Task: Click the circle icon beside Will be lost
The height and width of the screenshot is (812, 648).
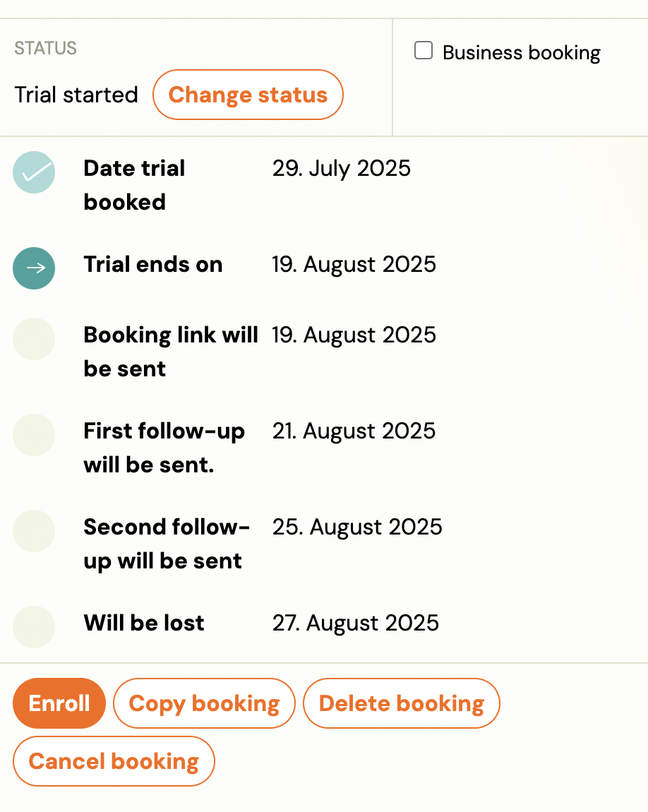Action: coord(34,627)
